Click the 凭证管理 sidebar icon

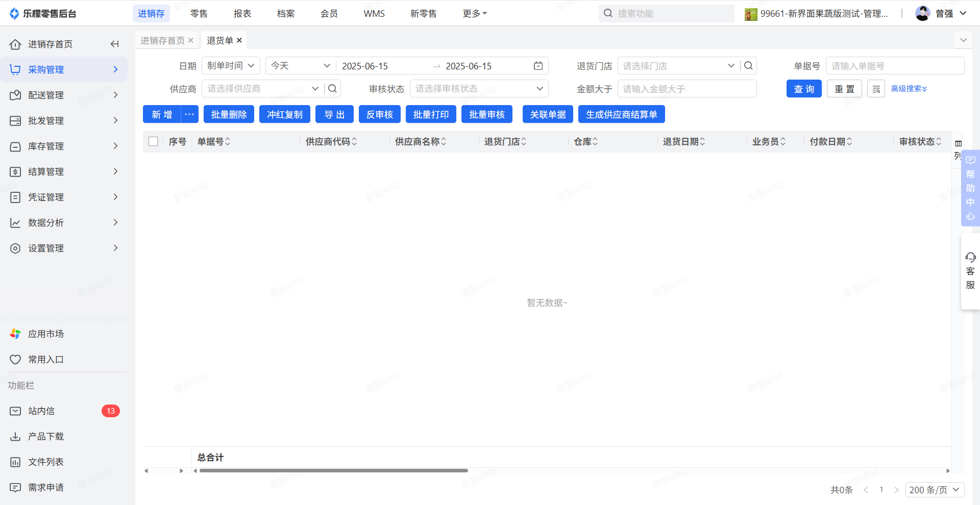(15, 197)
